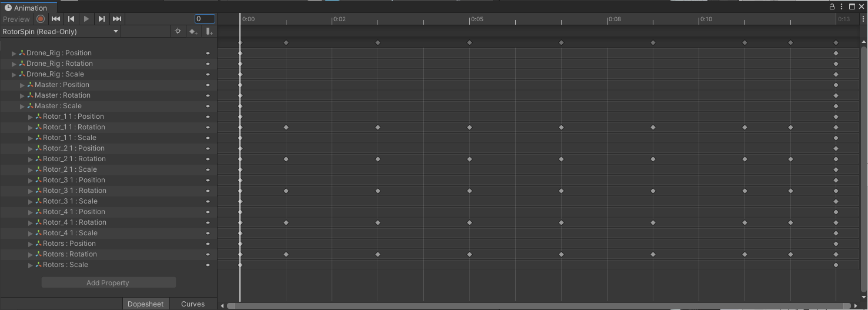The image size is (868, 310).
Task: Expand Master : Scale property
Action: point(22,106)
